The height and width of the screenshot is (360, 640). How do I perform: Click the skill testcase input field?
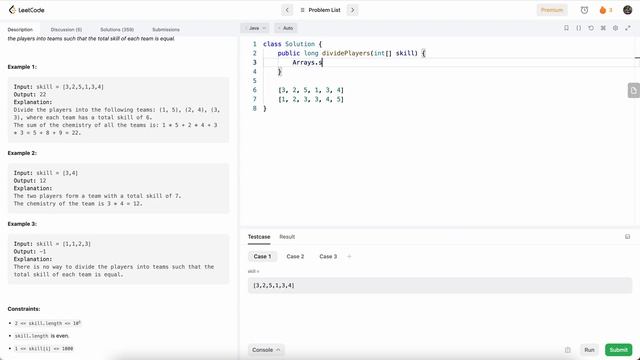pyautogui.click(x=440, y=285)
